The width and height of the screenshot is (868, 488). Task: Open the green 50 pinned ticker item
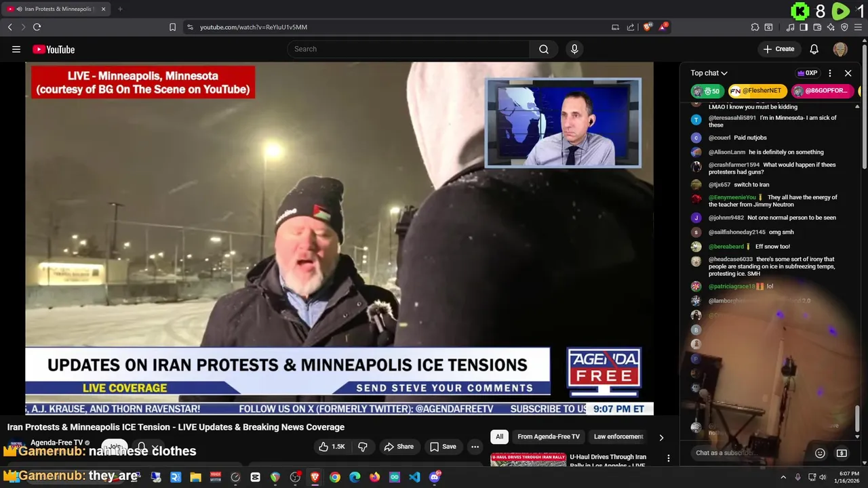tap(707, 91)
